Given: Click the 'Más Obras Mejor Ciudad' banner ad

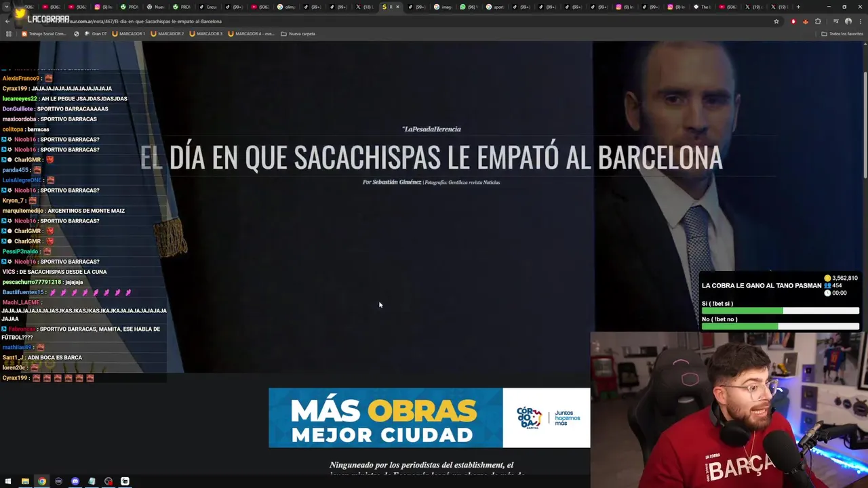Looking at the screenshot, I should (x=429, y=418).
